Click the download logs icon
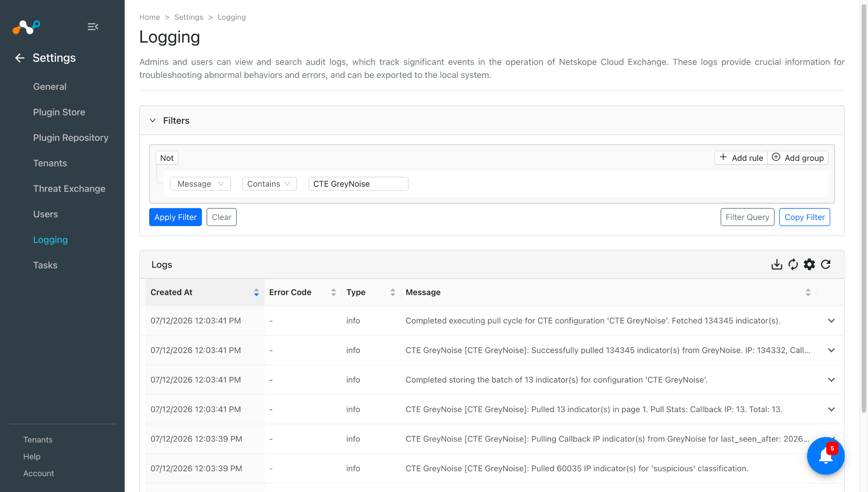Viewport: 868px width, 492px height. 776,265
